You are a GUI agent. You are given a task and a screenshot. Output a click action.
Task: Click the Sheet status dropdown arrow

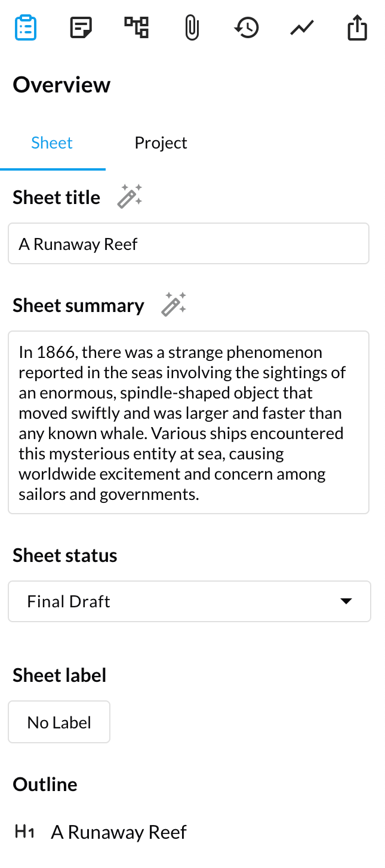[346, 601]
